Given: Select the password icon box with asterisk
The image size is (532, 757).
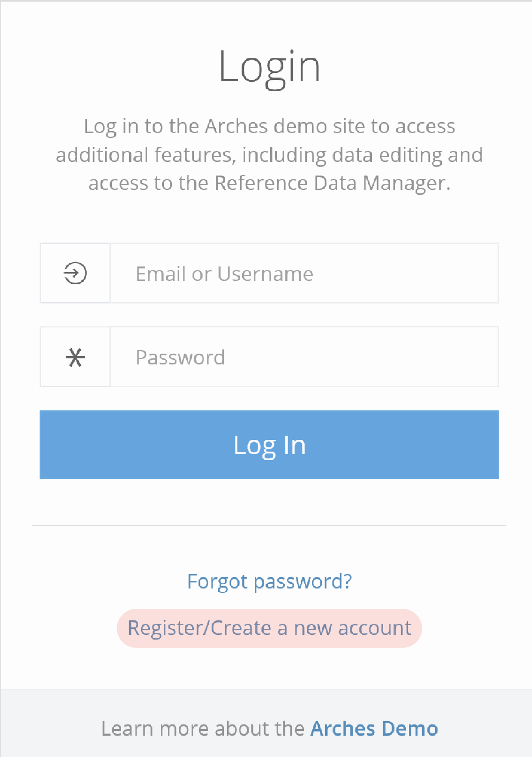Looking at the screenshot, I should pyautogui.click(x=75, y=357).
